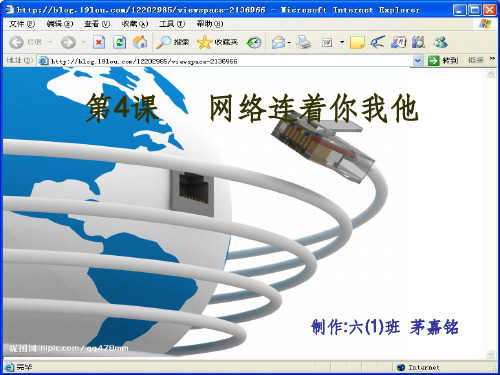Open the History clock icon
The image size is (500, 375).
[x=254, y=42]
